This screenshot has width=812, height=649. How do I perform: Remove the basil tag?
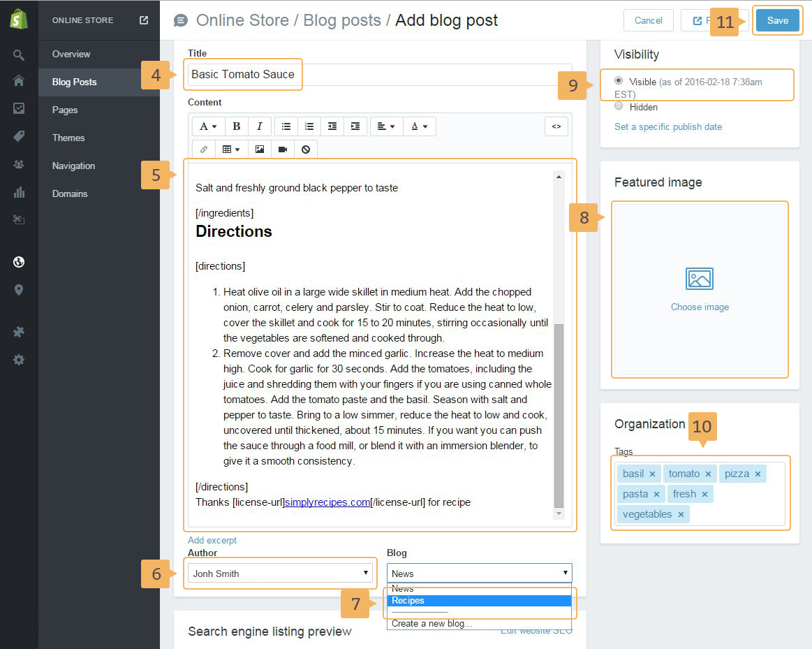[652, 474]
